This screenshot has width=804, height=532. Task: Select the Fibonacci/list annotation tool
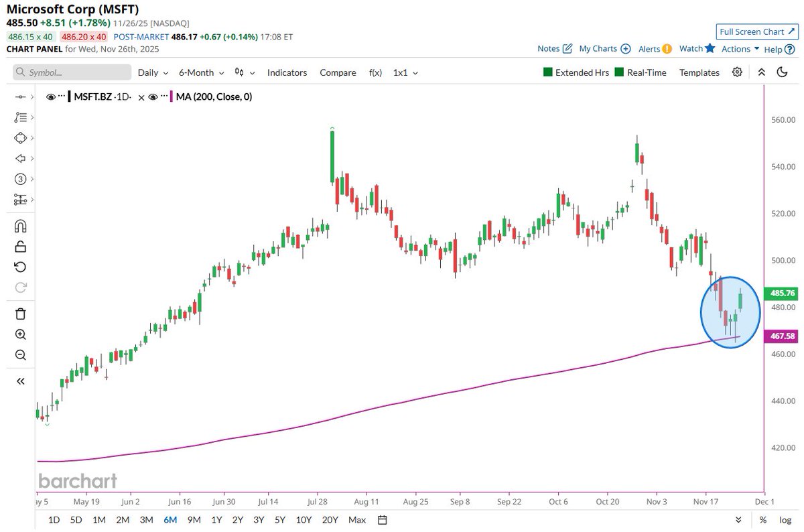point(20,117)
